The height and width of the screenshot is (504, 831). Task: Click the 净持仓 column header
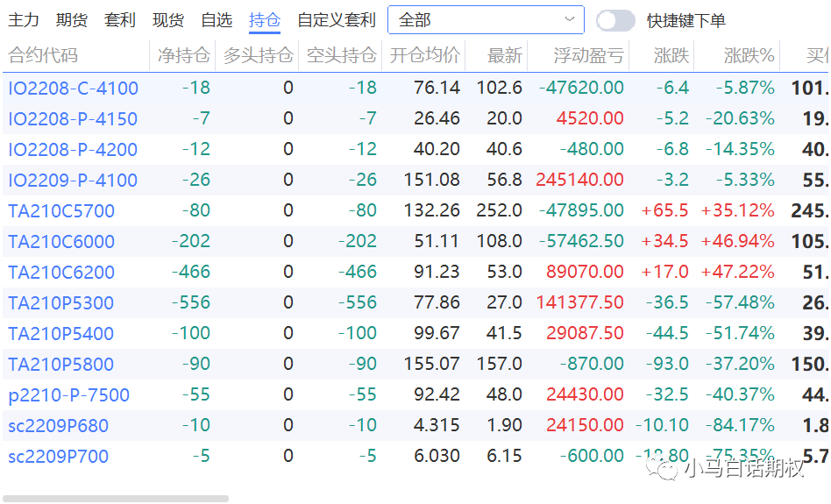point(184,56)
